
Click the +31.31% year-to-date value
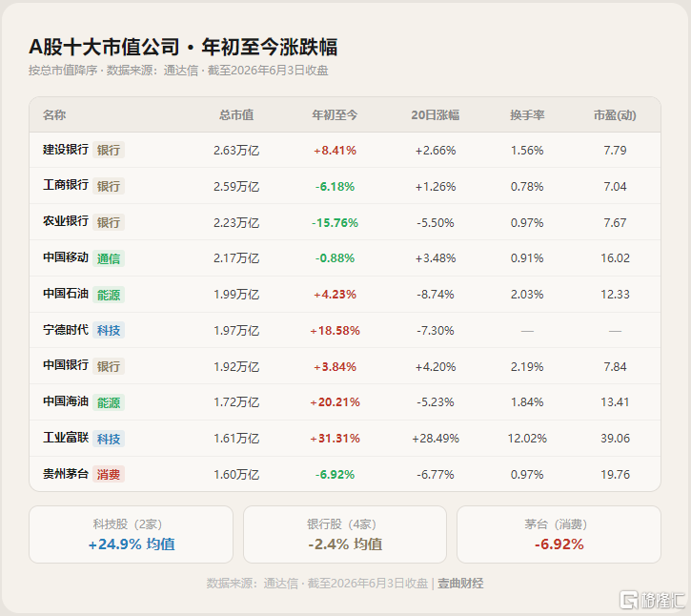(x=335, y=439)
